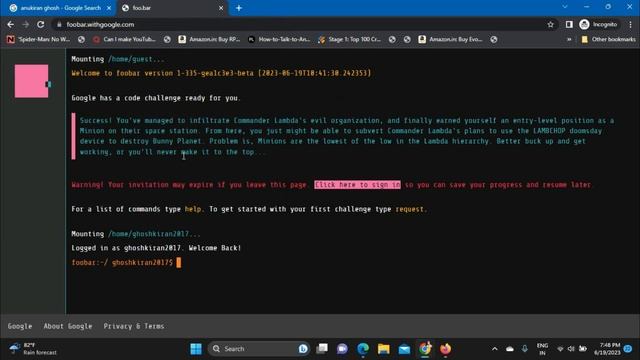Open the Mail app from the taskbar
The width and height of the screenshot is (640, 360).
click(x=404, y=349)
